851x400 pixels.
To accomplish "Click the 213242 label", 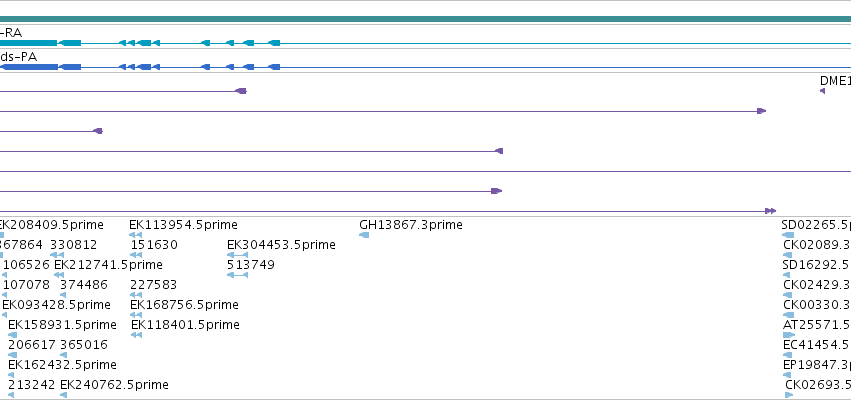I will (x=31, y=385).
